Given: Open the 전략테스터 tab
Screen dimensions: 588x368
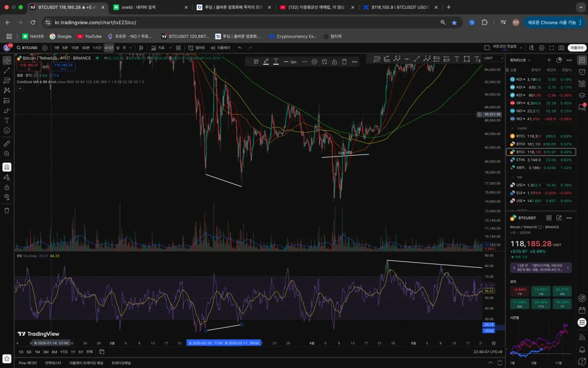Looking at the screenshot, I should (53, 363).
